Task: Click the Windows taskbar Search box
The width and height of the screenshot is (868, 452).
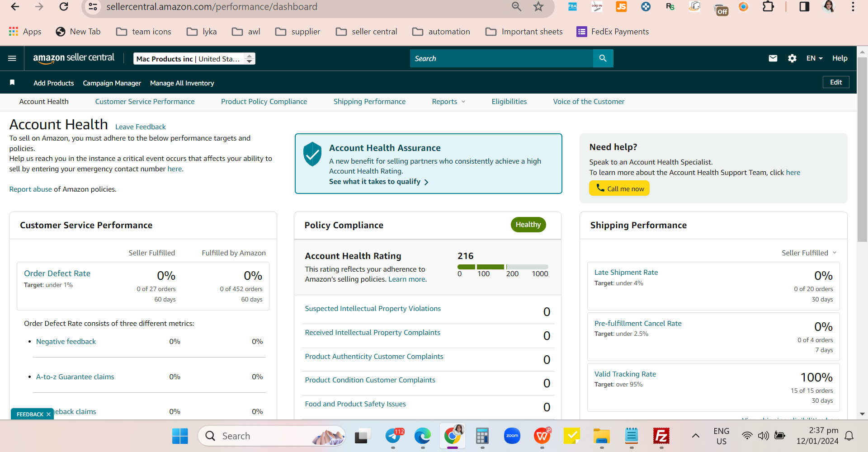Action: pyautogui.click(x=272, y=436)
